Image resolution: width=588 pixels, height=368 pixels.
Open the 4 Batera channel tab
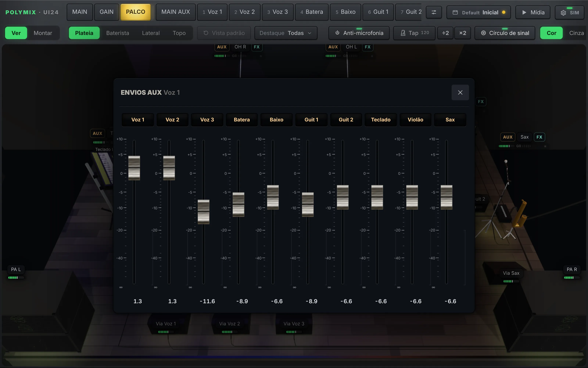[x=312, y=12]
